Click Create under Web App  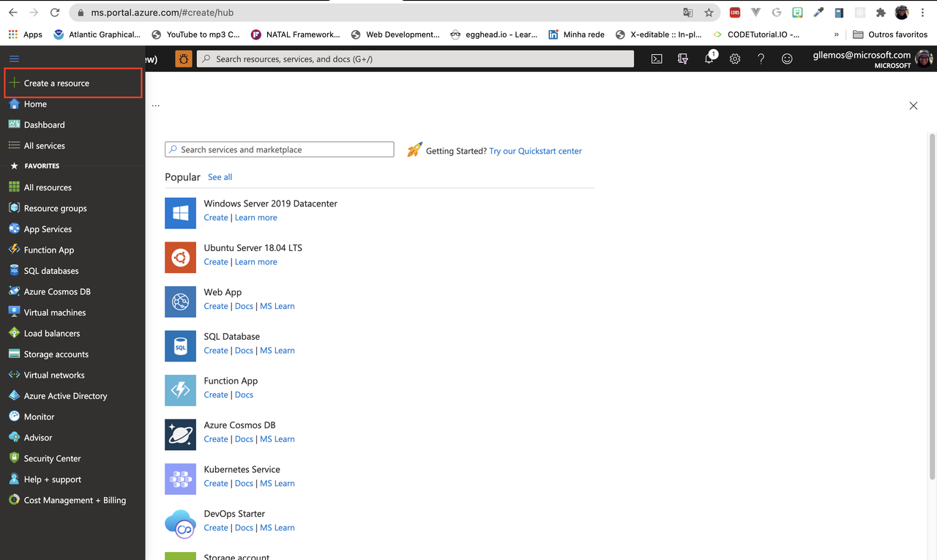click(216, 306)
